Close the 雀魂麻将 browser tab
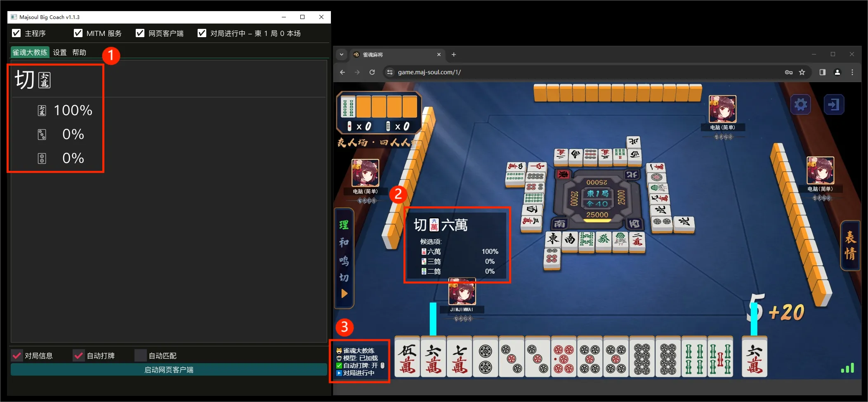 439,54
